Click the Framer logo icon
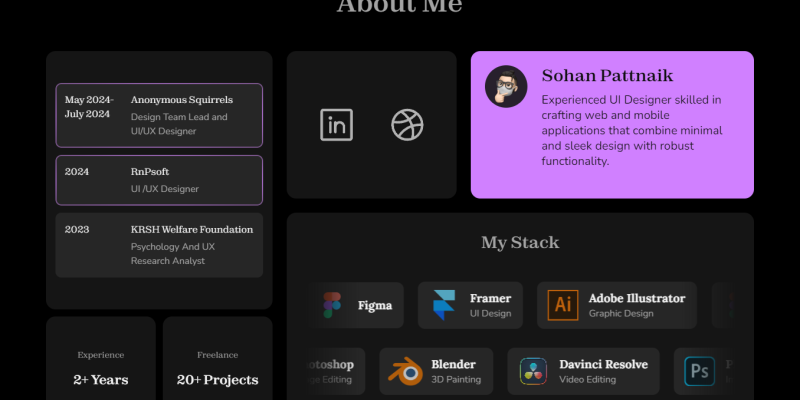Image resolution: width=800 pixels, height=400 pixels. coord(444,305)
